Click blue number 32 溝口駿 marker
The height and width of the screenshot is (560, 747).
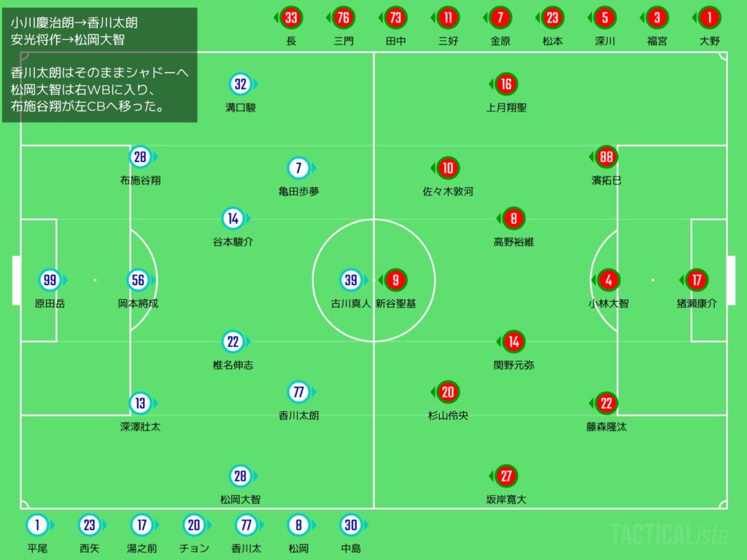[x=241, y=85]
